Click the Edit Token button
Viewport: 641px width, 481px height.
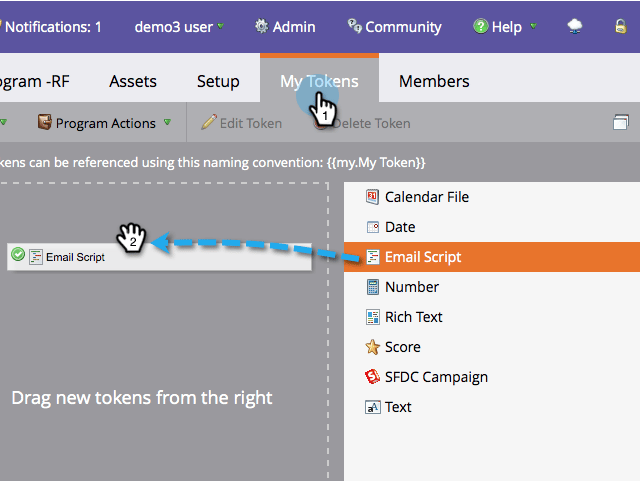click(242, 123)
